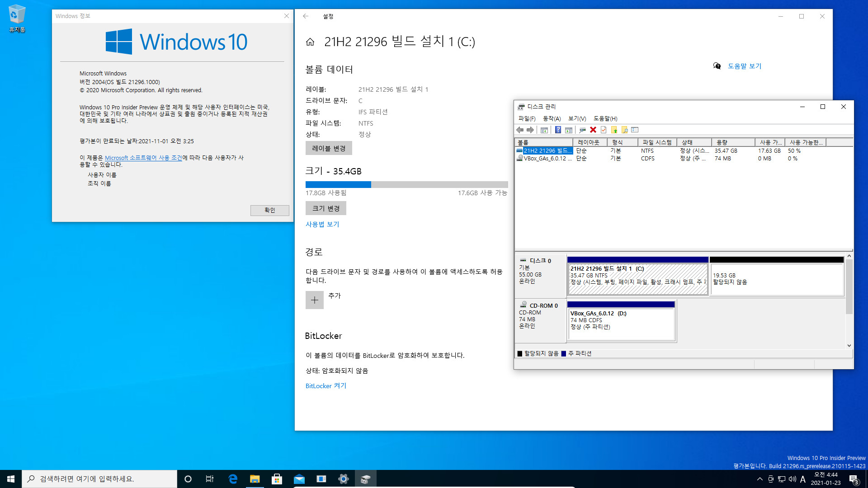Click BitLocker 켜기 link

[x=326, y=386]
